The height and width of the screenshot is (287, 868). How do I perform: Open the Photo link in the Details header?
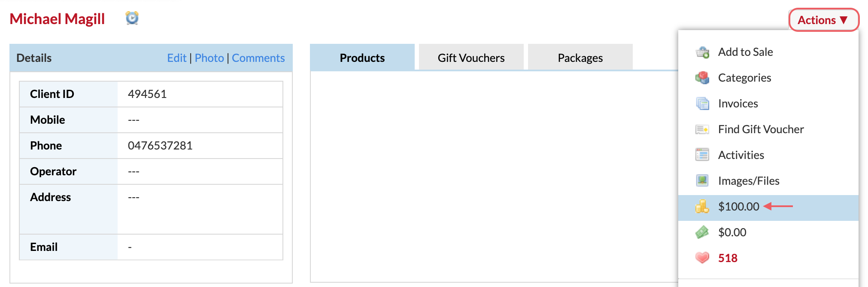pyautogui.click(x=209, y=58)
